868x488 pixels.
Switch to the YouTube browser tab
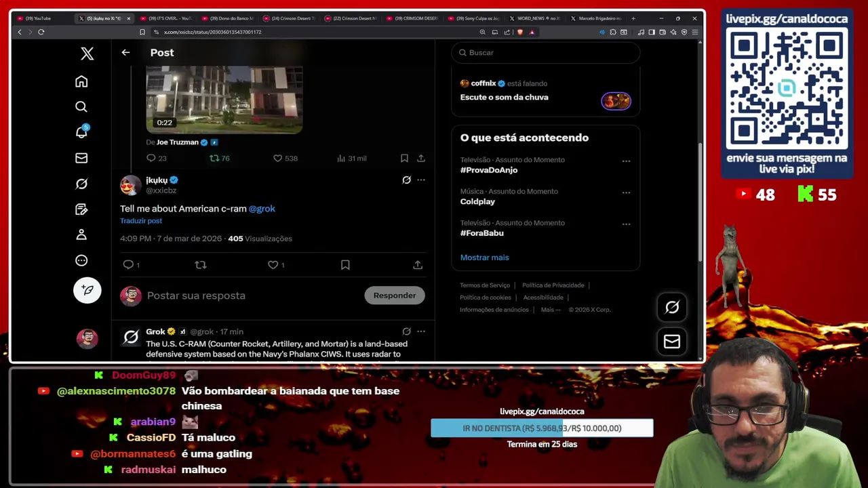tap(41, 18)
